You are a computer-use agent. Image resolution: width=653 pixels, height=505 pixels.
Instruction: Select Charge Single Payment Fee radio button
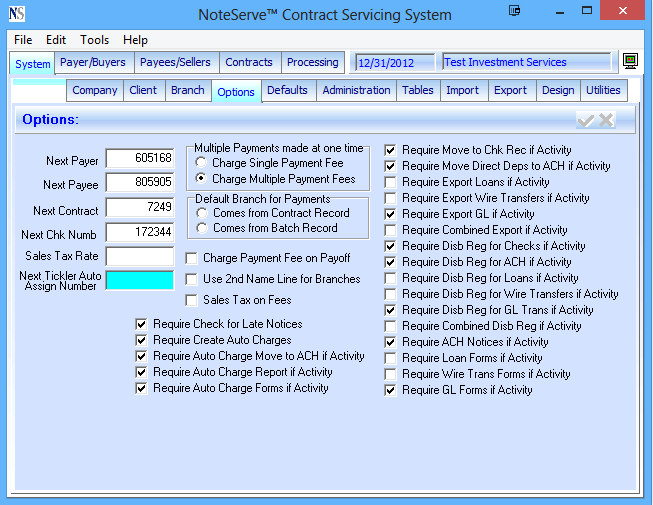coord(202,163)
